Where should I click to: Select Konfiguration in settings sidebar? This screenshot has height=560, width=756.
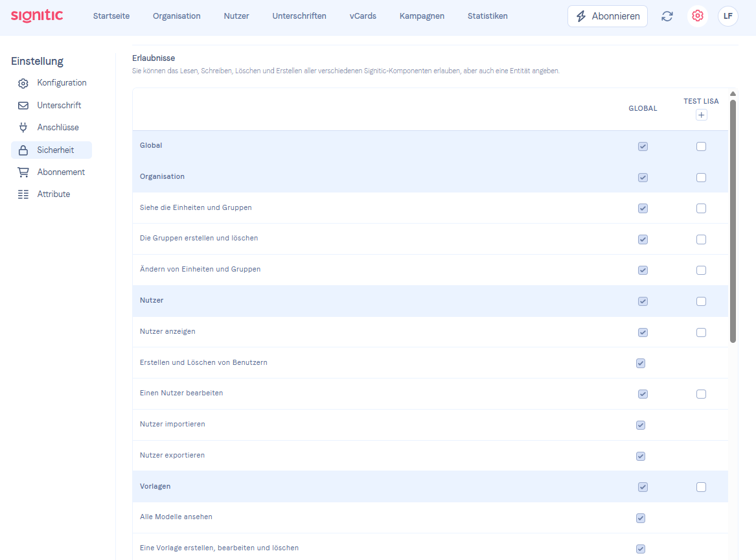52,83
